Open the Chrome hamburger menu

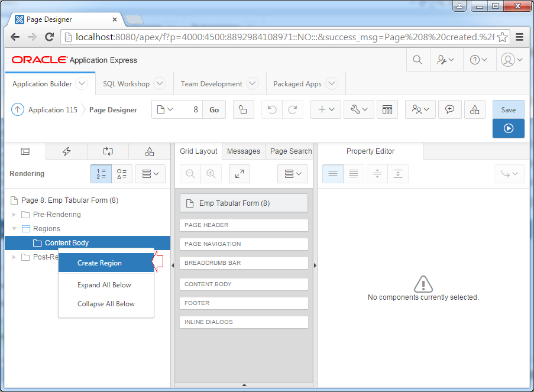[x=519, y=37]
